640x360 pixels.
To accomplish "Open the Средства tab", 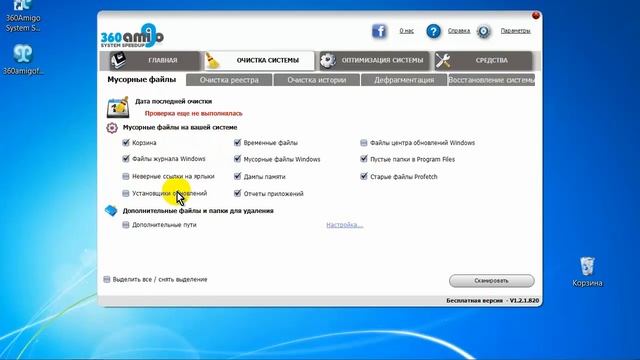I will [x=484, y=60].
